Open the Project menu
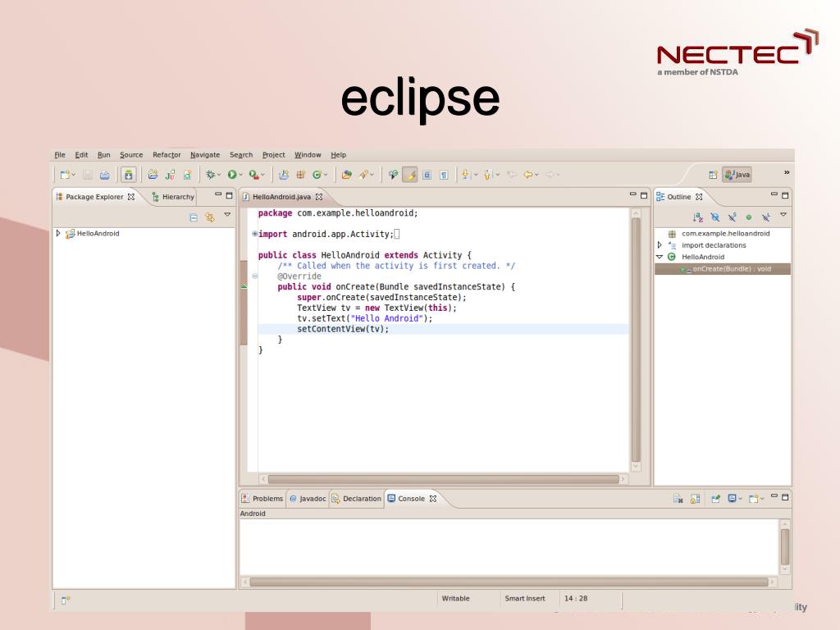840x630 pixels. 274,155
